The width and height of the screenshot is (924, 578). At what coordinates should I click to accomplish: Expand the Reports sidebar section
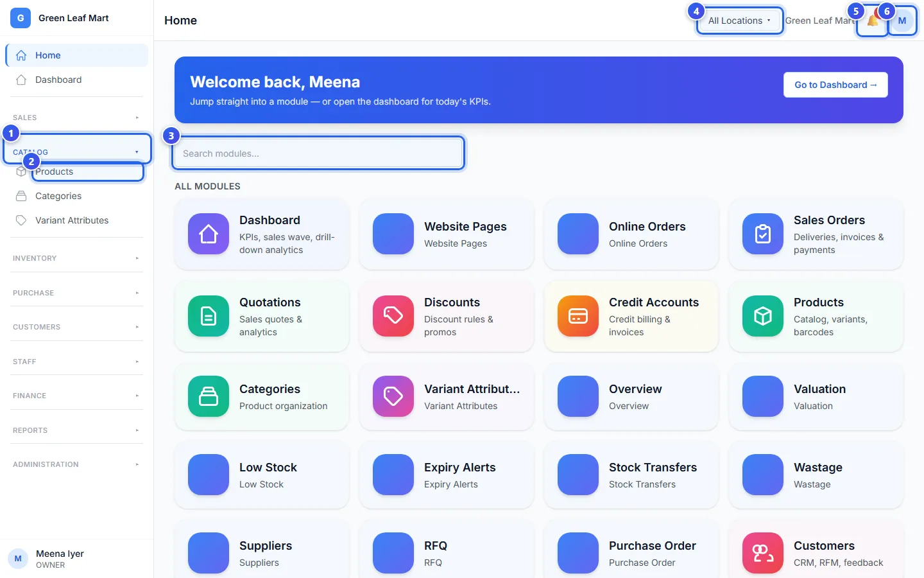coord(76,430)
